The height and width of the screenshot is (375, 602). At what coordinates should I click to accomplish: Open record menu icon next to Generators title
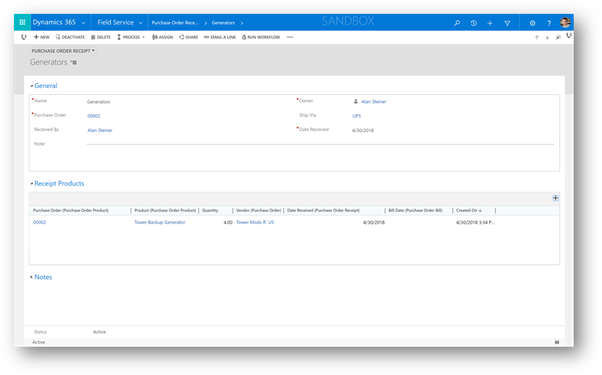tap(74, 62)
